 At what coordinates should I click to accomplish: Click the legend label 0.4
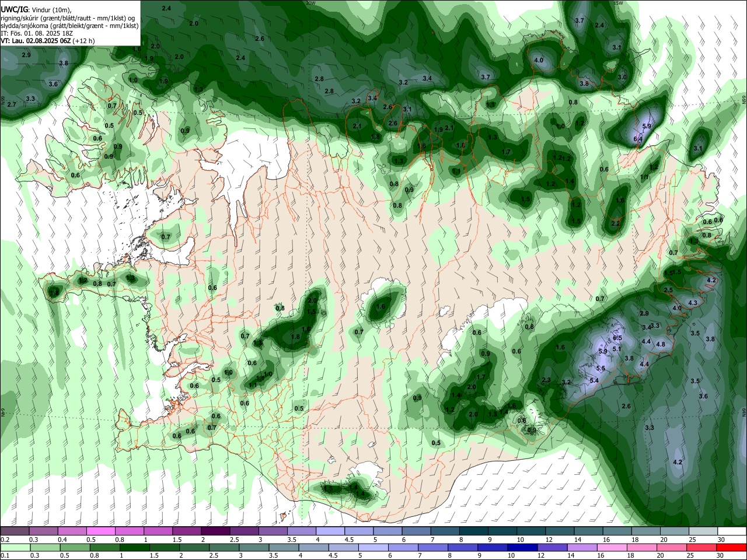[62, 540]
